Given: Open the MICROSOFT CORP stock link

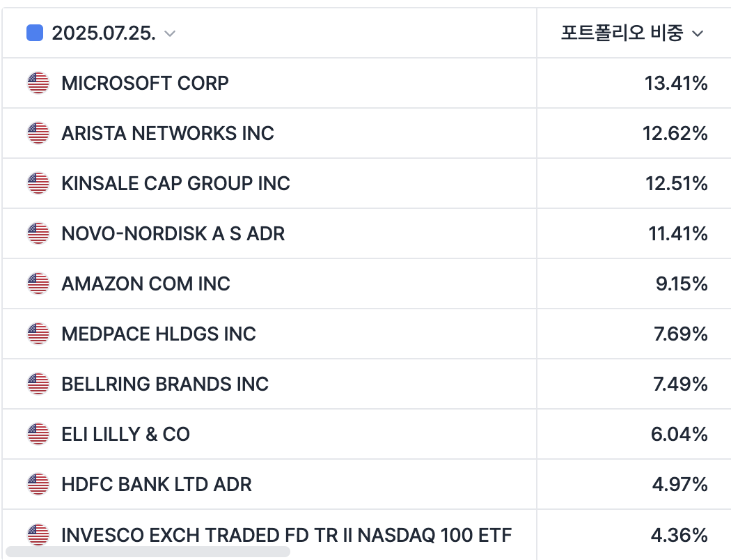Looking at the screenshot, I should coord(145,83).
